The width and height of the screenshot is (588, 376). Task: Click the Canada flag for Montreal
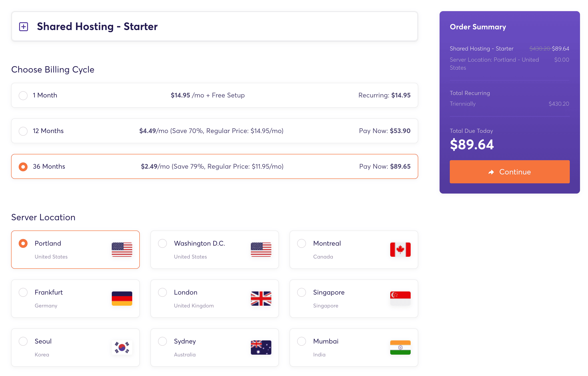(x=400, y=250)
